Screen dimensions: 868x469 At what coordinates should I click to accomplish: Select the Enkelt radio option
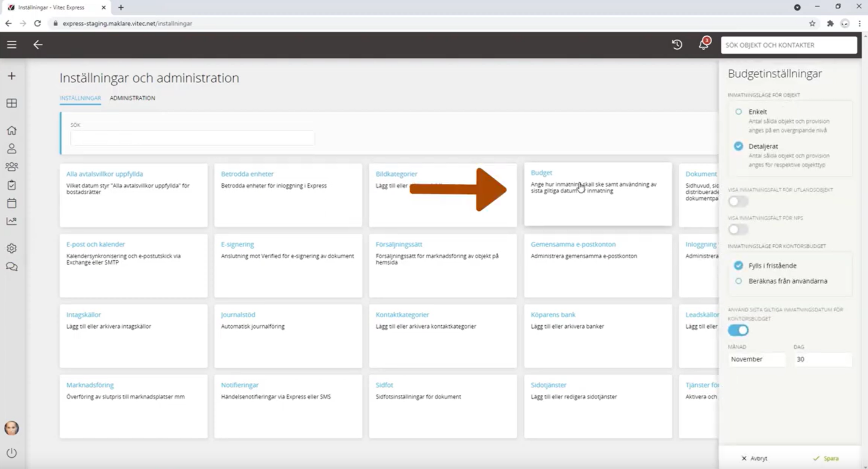pyautogui.click(x=738, y=112)
